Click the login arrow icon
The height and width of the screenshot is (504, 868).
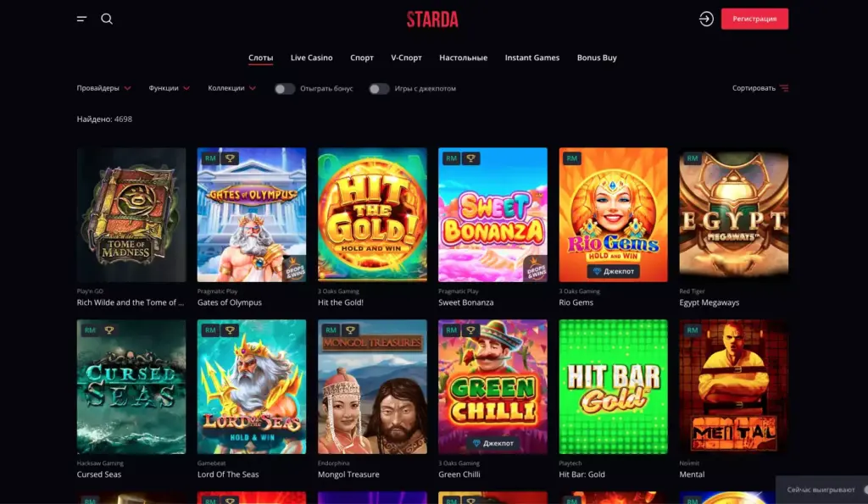pyautogui.click(x=706, y=19)
